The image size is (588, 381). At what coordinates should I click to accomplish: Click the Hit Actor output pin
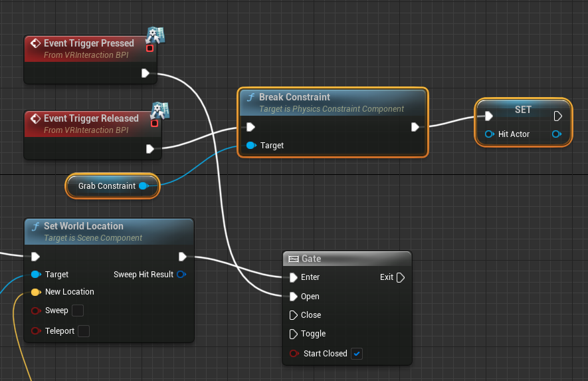coord(557,134)
